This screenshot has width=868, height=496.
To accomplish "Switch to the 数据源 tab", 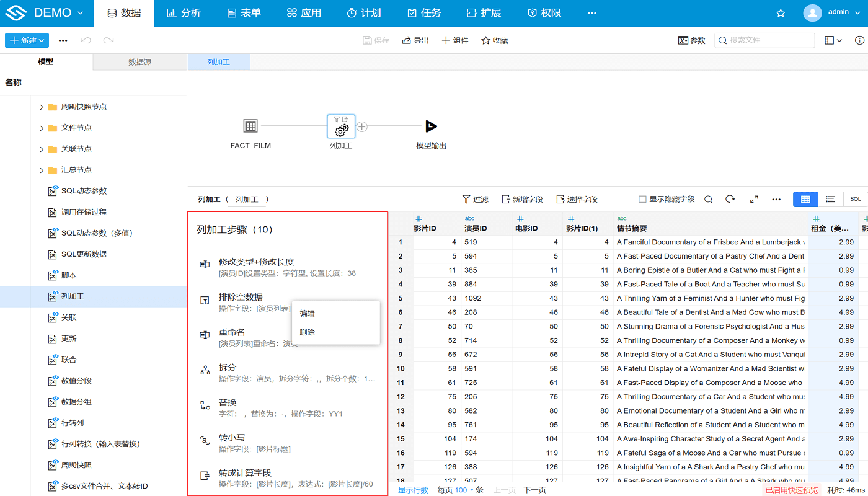I will coord(139,62).
